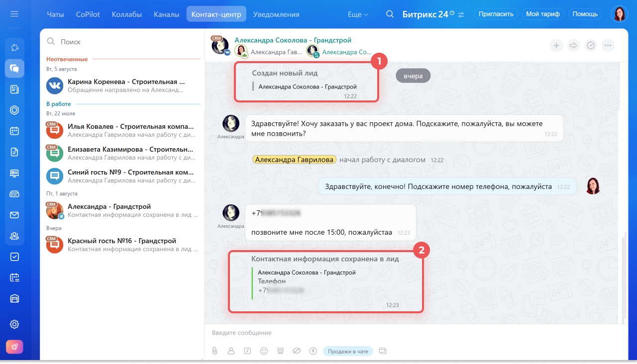Toggle the hidden message crossed-eye icon
Image resolution: width=637 pixels, height=364 pixels.
pyautogui.click(x=297, y=351)
